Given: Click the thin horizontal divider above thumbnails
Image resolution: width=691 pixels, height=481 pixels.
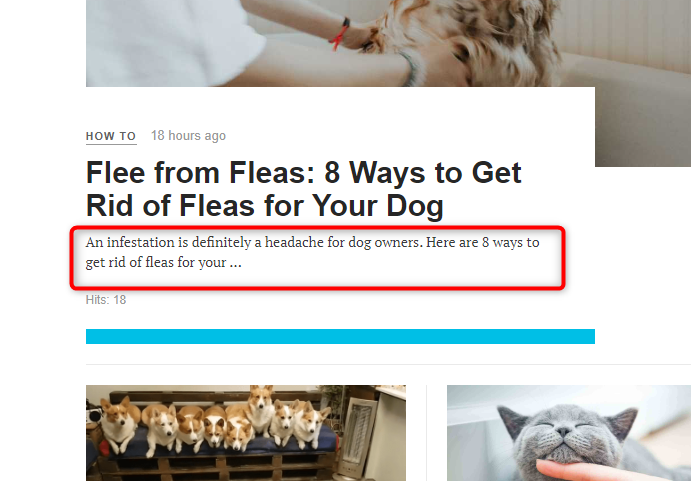Looking at the screenshot, I should pyautogui.click(x=388, y=365).
